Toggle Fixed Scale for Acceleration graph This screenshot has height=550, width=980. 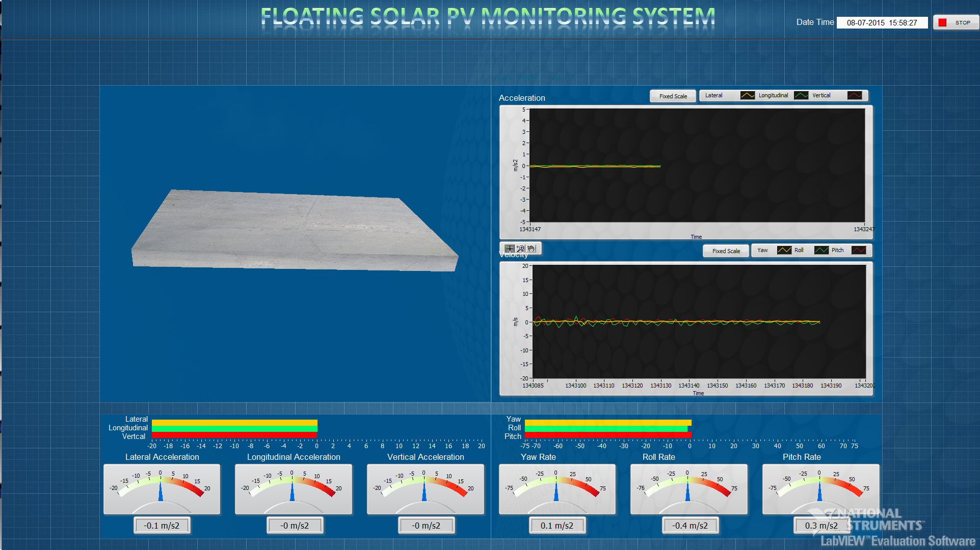click(x=673, y=96)
